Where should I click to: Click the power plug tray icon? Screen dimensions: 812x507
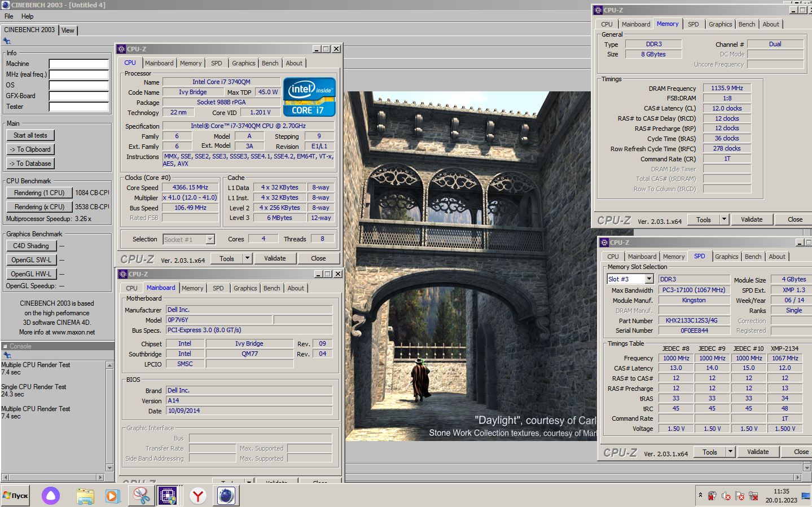pyautogui.click(x=712, y=496)
